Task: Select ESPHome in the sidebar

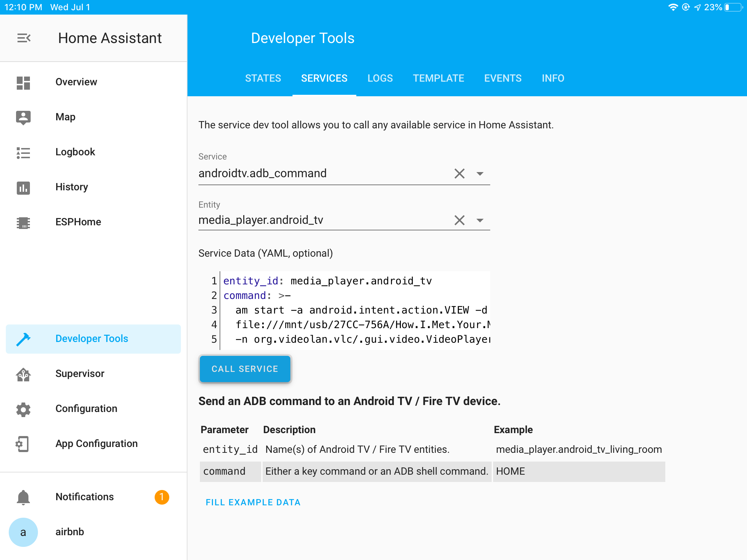Action: (93, 222)
